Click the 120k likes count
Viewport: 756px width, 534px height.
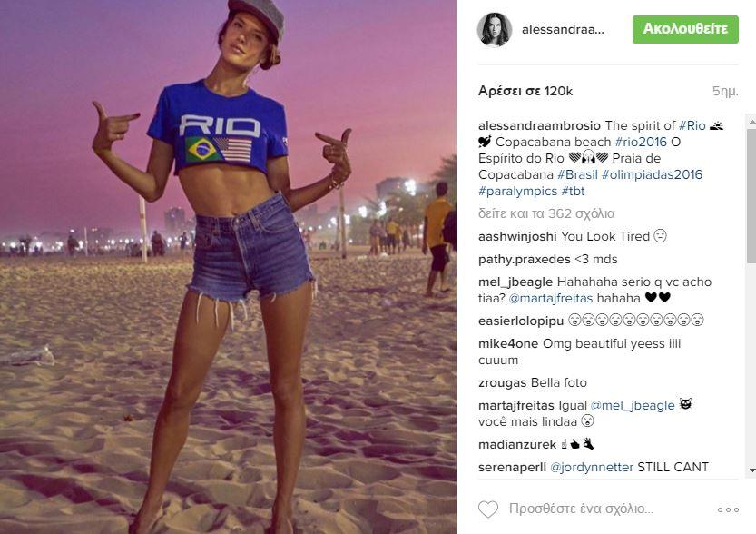click(x=525, y=91)
